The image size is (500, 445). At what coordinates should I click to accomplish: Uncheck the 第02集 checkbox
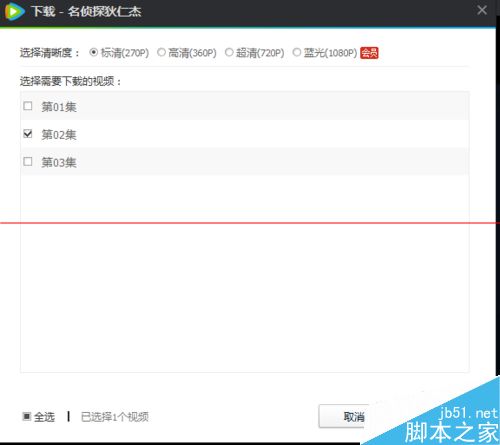(x=28, y=134)
